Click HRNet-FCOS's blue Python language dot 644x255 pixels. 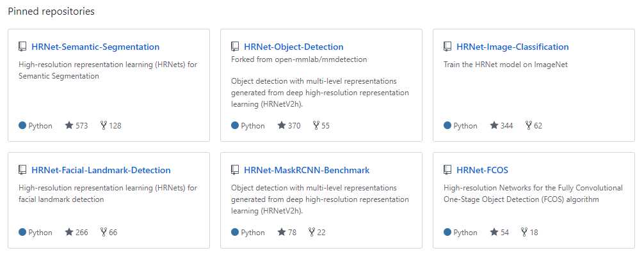pyautogui.click(x=447, y=233)
